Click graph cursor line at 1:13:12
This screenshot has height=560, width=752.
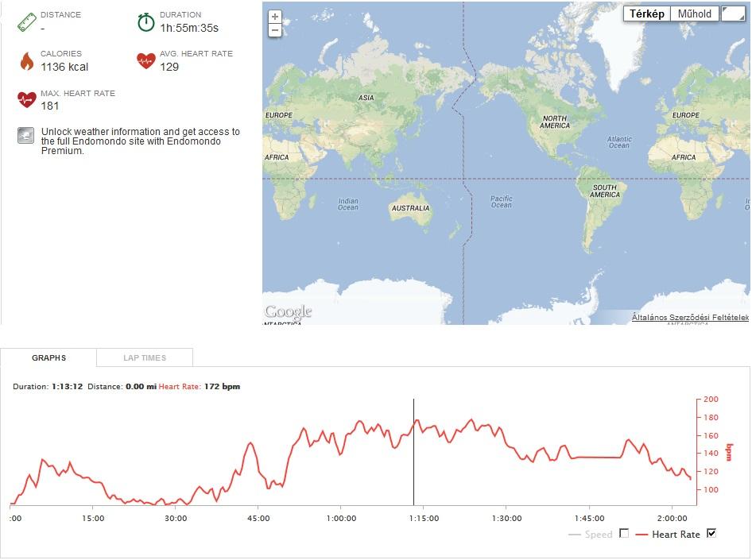click(413, 452)
